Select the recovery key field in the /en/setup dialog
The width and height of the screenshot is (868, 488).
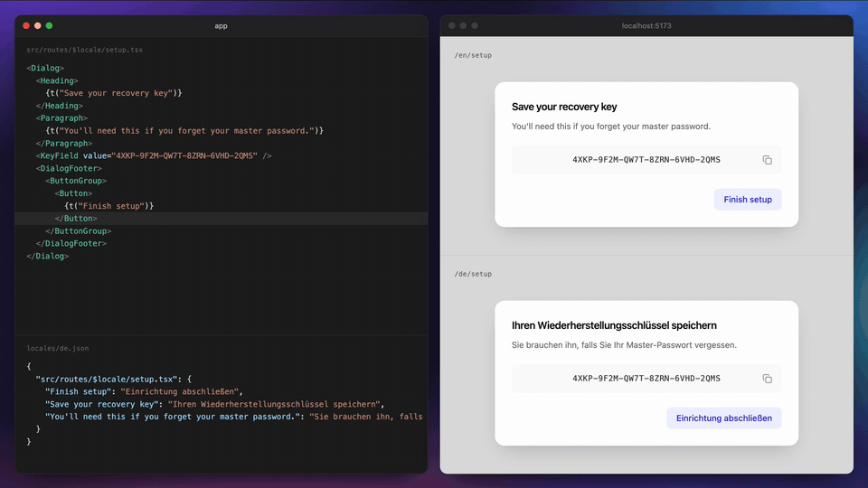coord(646,159)
